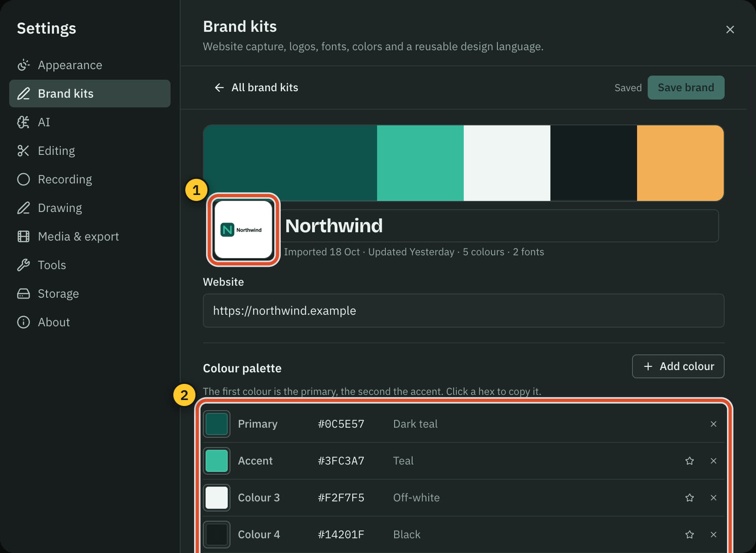Click the Save brand button
The width and height of the screenshot is (756, 553).
click(x=686, y=87)
